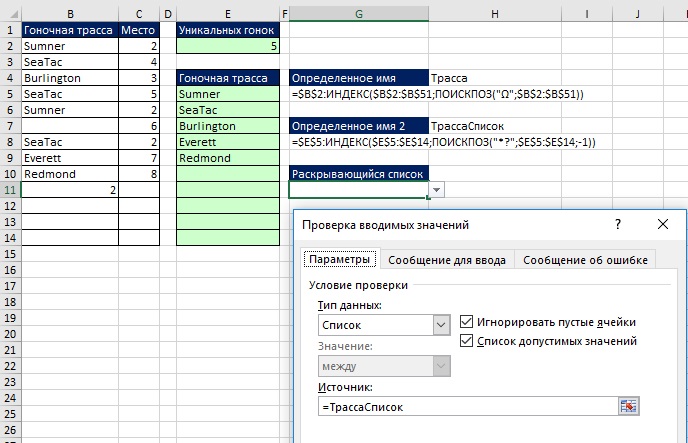
Task: Click green cell containing Redmond
Action: pyautogui.click(x=228, y=158)
